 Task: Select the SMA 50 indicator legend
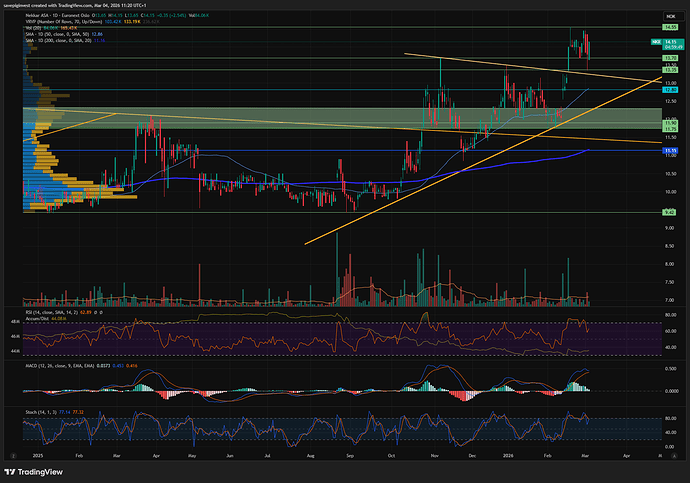pyautogui.click(x=50, y=34)
